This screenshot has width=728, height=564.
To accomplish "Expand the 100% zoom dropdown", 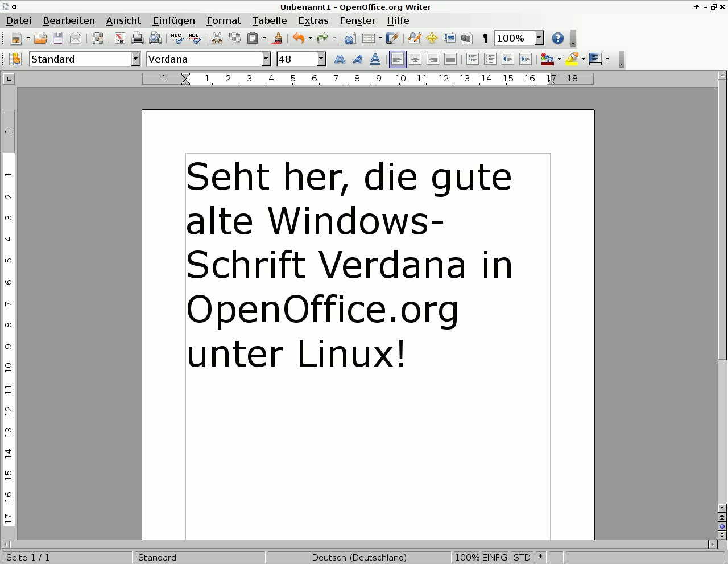I will click(x=539, y=38).
